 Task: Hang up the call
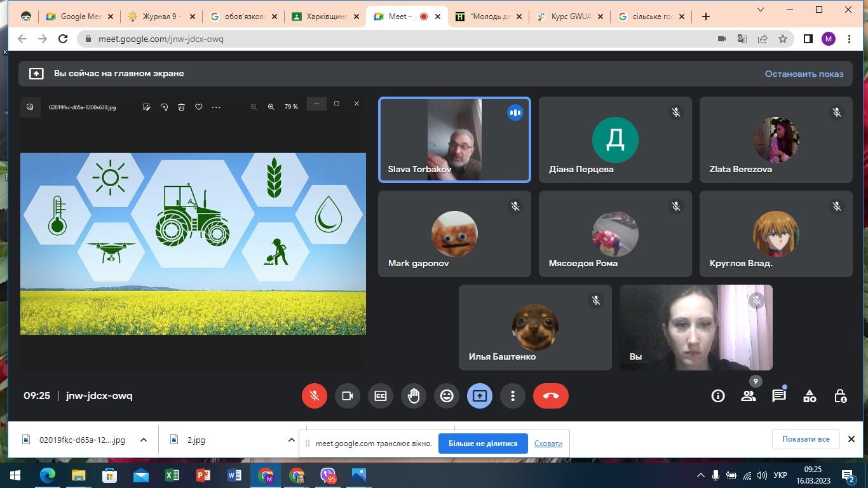[x=551, y=396]
